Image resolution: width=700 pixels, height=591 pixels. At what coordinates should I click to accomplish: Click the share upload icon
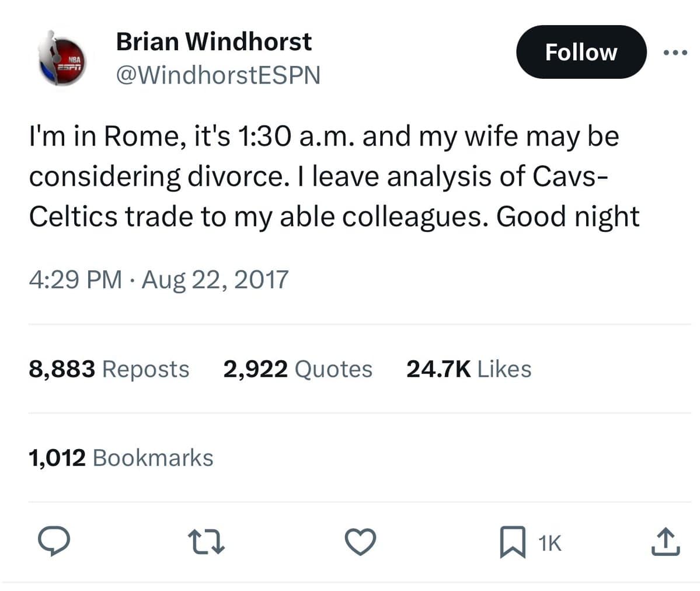664,543
